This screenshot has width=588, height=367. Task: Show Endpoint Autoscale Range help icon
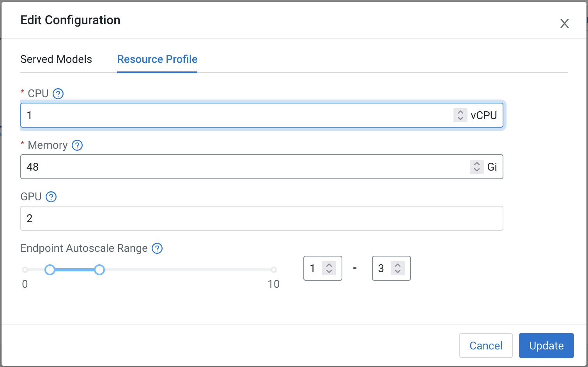click(x=157, y=248)
